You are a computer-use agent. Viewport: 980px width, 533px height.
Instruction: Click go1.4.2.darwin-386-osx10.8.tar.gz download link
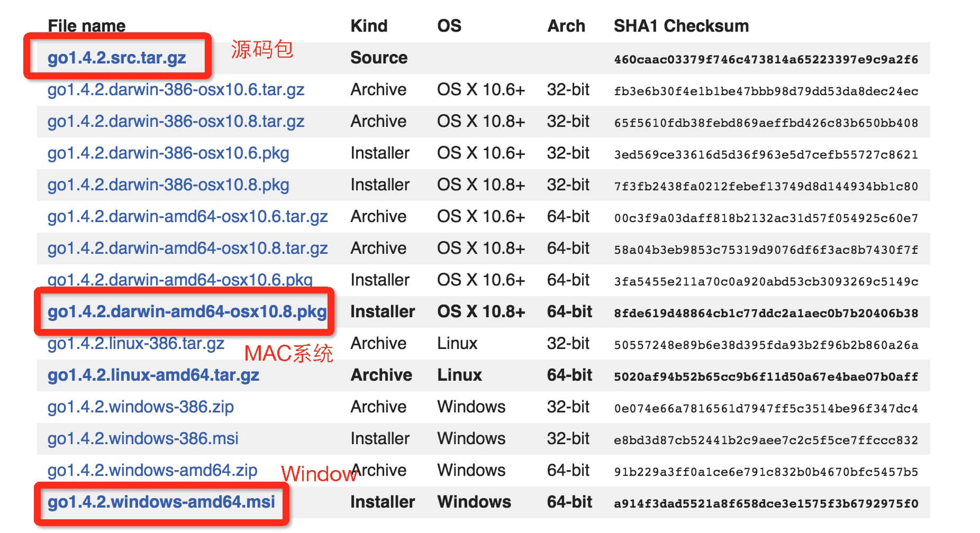pos(176,122)
